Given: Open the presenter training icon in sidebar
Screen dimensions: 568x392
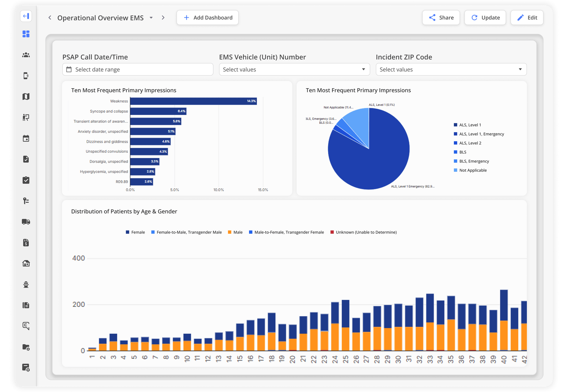Looking at the screenshot, I should coord(26,118).
